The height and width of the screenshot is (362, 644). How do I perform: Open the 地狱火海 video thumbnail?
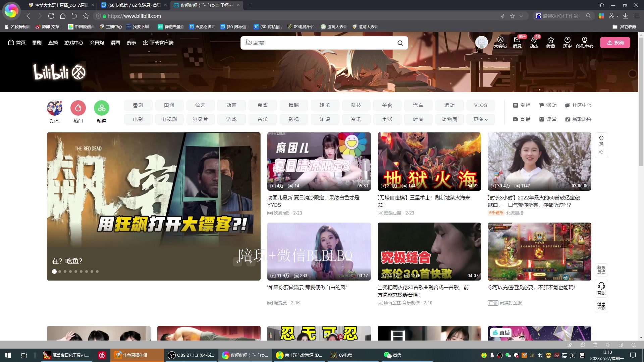click(429, 161)
